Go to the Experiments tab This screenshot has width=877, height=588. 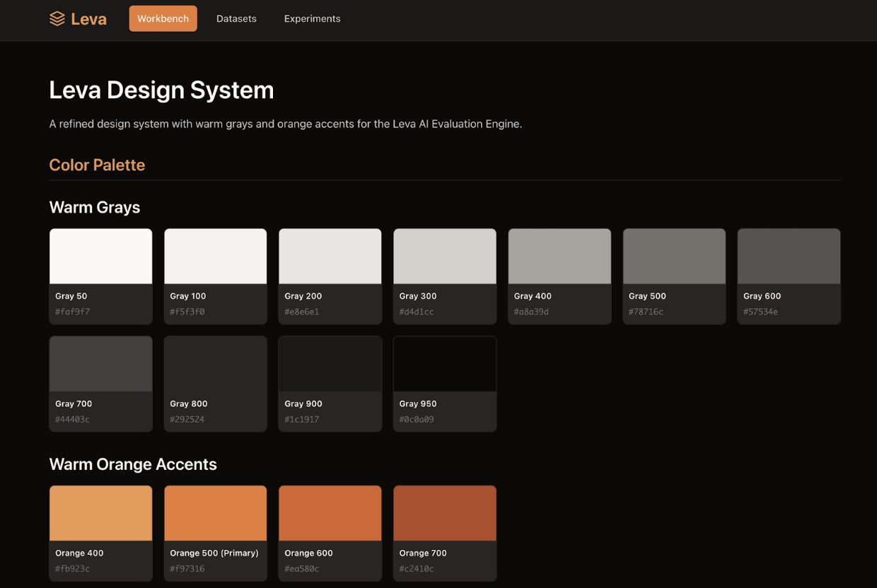click(x=312, y=19)
